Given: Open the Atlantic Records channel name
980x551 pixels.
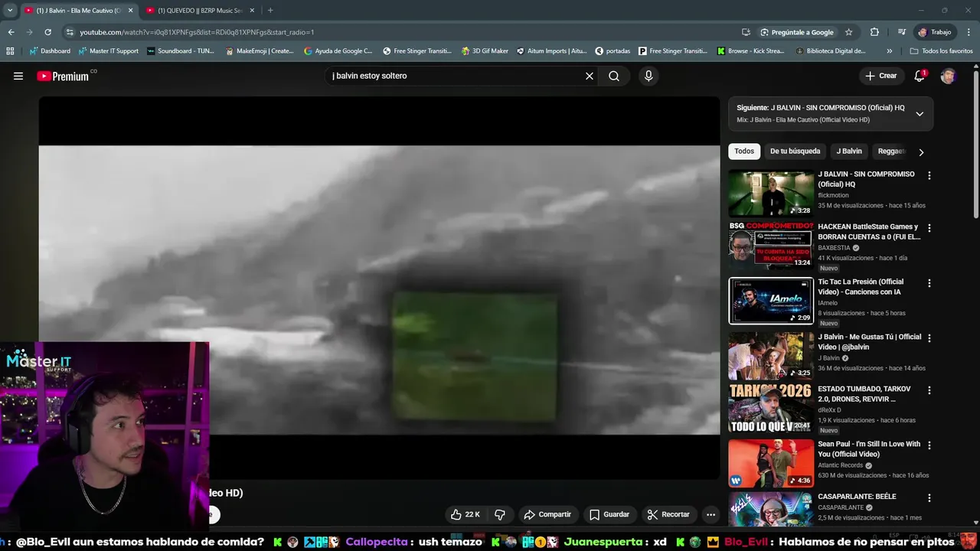Looking at the screenshot, I should (x=841, y=465).
